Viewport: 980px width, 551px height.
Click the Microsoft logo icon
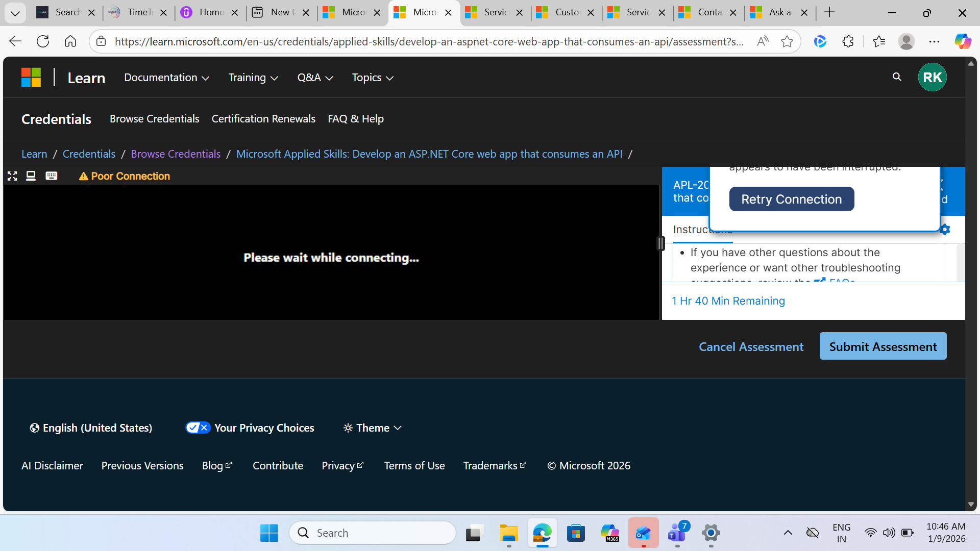(x=31, y=77)
